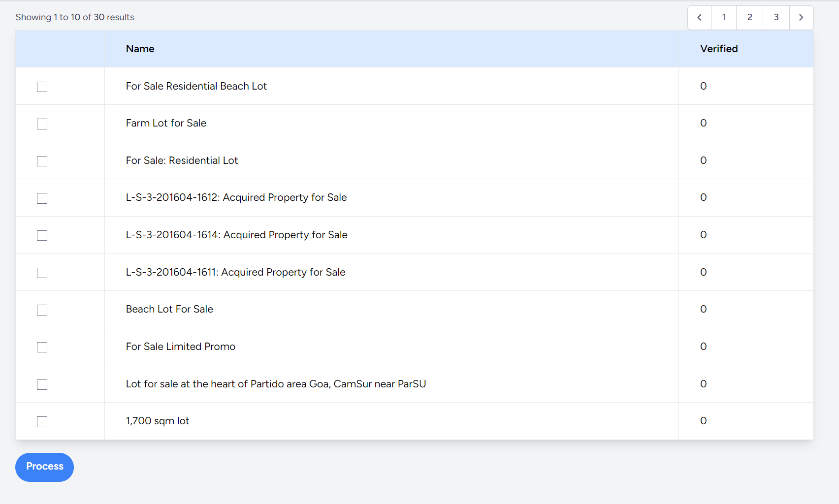Check the 1,700 sqm lot row
The height and width of the screenshot is (504, 839).
(42, 422)
